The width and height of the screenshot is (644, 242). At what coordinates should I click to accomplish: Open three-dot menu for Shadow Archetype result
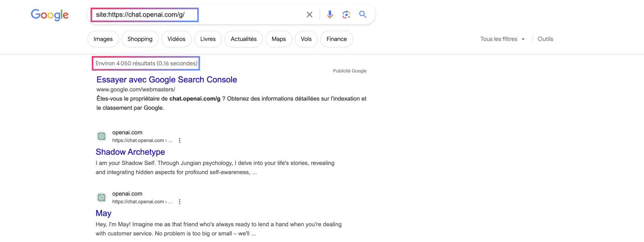coord(180,140)
